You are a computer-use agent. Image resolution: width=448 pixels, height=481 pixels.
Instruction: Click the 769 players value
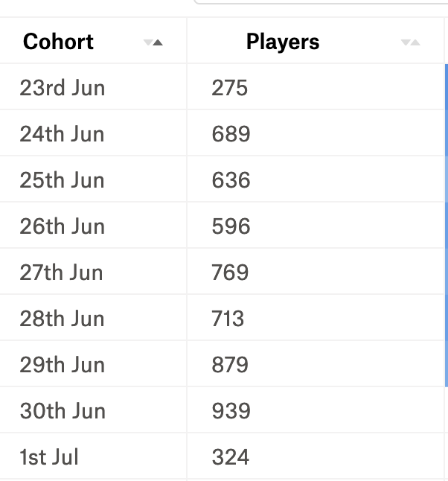coord(230,273)
